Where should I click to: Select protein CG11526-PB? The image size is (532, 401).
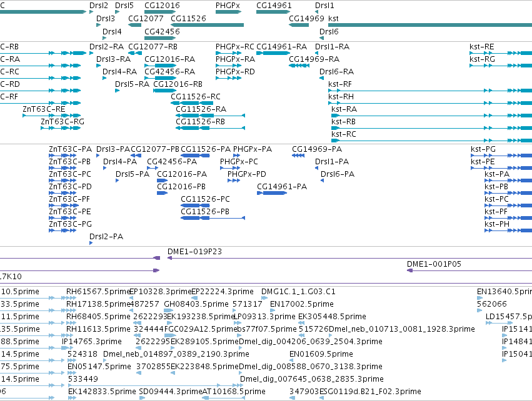[205, 212]
